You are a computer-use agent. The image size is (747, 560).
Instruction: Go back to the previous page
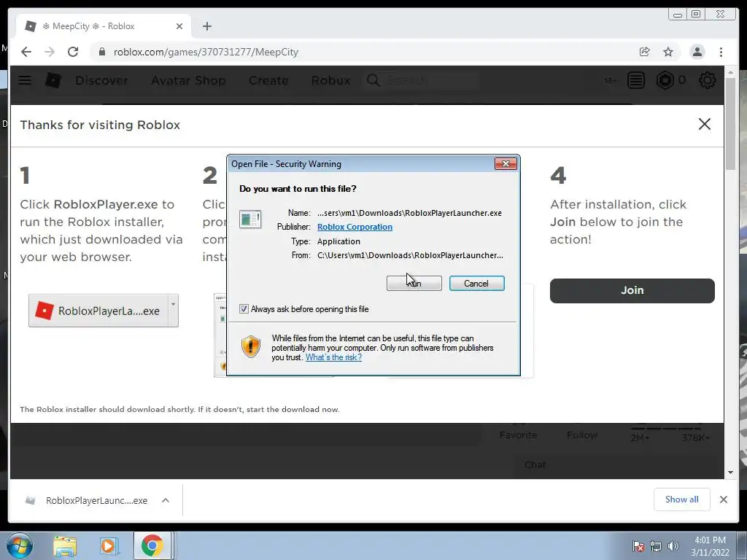(x=26, y=52)
